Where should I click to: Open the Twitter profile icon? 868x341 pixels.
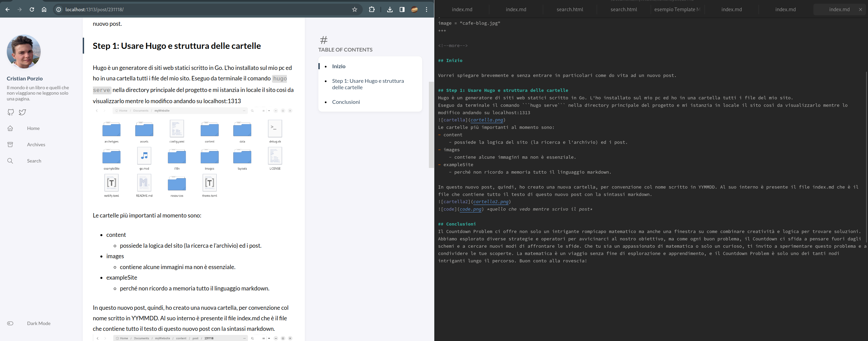click(22, 112)
